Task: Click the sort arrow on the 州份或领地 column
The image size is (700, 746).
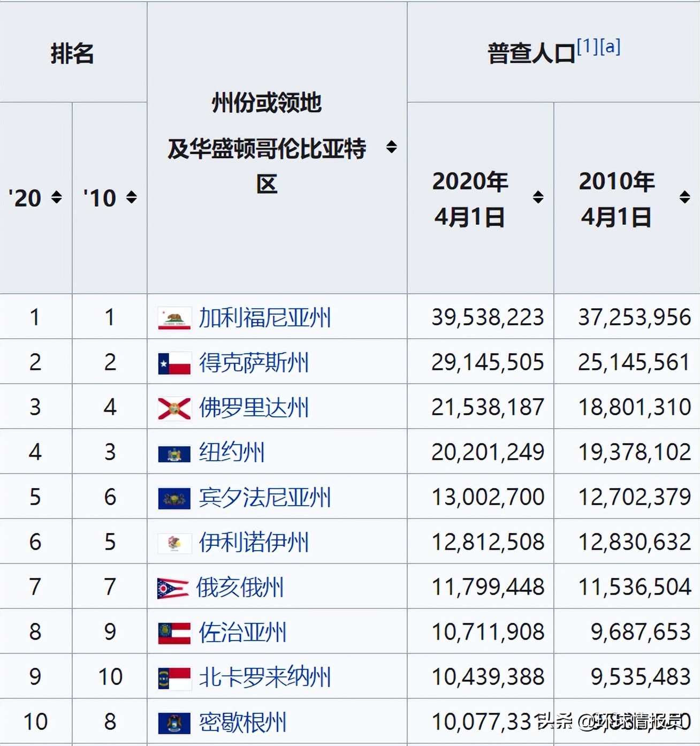Action: [392, 144]
